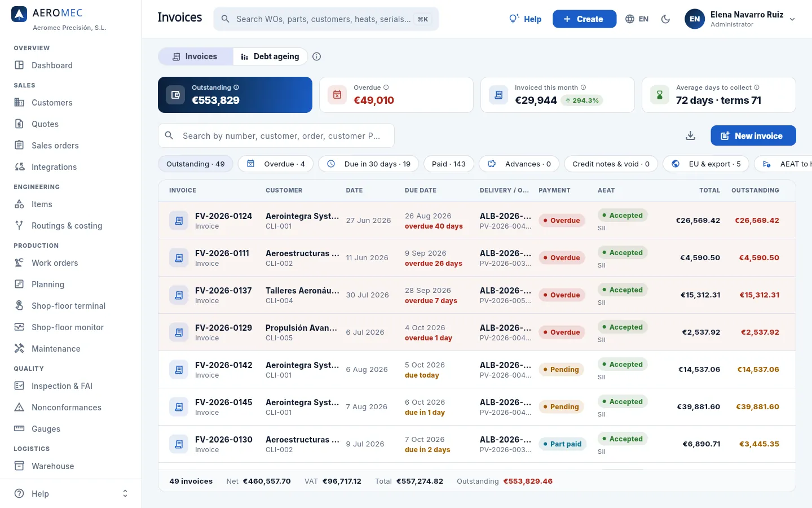The width and height of the screenshot is (812, 508).
Task: Click the download export icon
Action: pos(690,135)
